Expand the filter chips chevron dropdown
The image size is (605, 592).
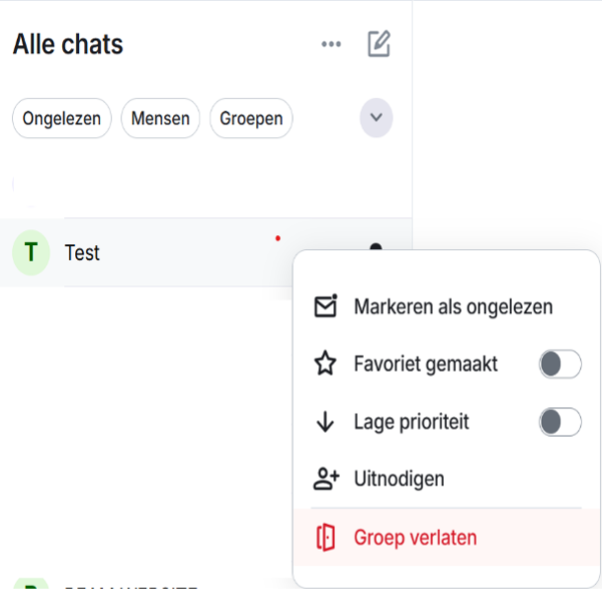pos(376,118)
